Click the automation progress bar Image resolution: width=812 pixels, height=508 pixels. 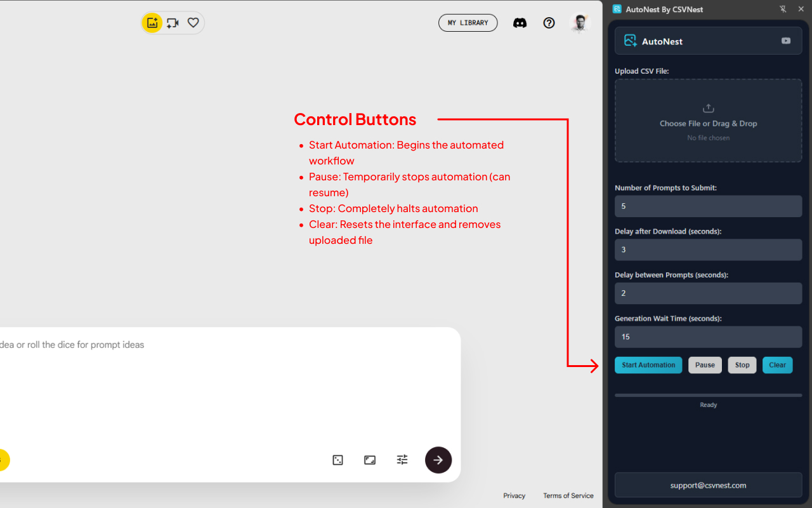(709, 395)
